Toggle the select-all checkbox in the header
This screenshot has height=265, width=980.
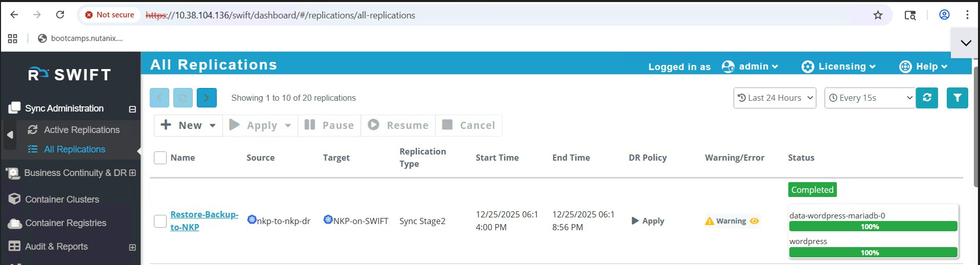pos(160,158)
